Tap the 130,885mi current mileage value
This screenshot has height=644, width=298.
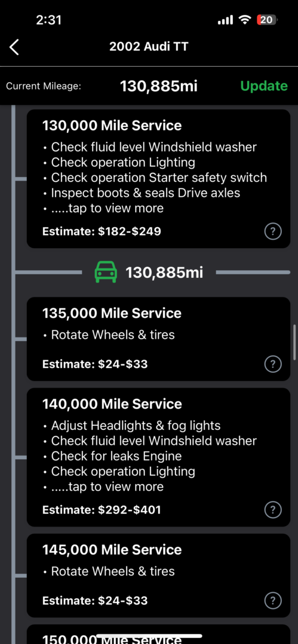coord(159,86)
